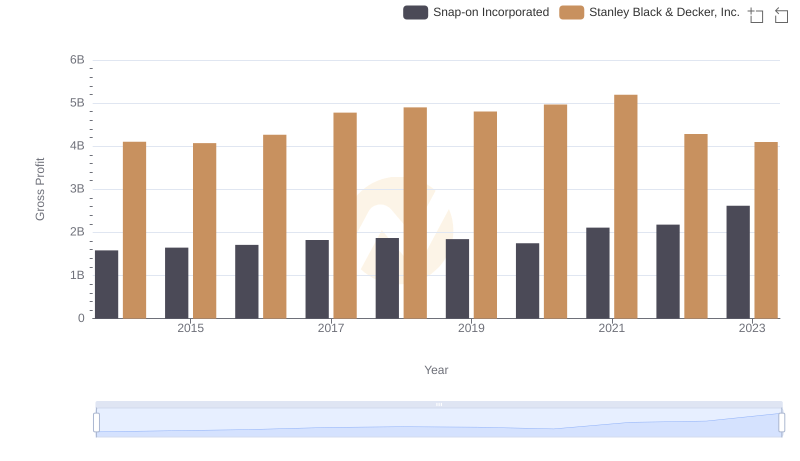
Task: Click the 1B y-axis label
Action: pyautogui.click(x=77, y=275)
